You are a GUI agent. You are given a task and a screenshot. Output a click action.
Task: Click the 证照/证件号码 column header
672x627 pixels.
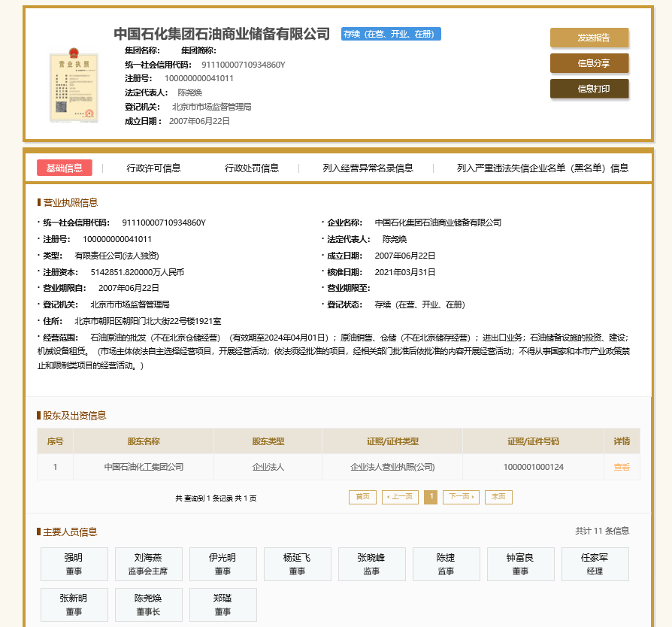533,441
